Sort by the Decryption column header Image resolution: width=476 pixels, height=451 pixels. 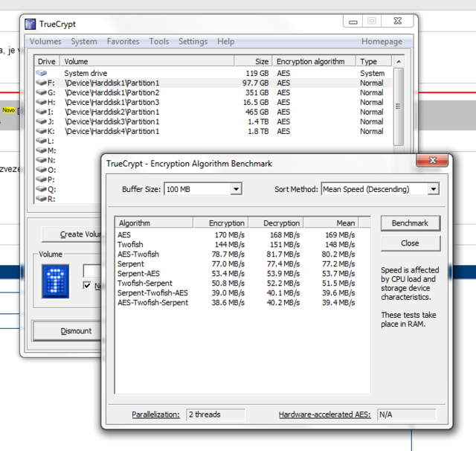point(276,223)
